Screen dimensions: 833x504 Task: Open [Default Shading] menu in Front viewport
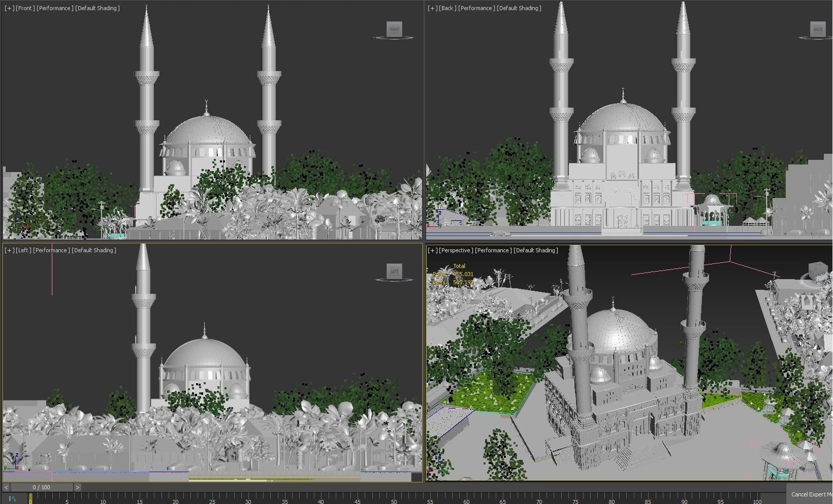tap(98, 8)
